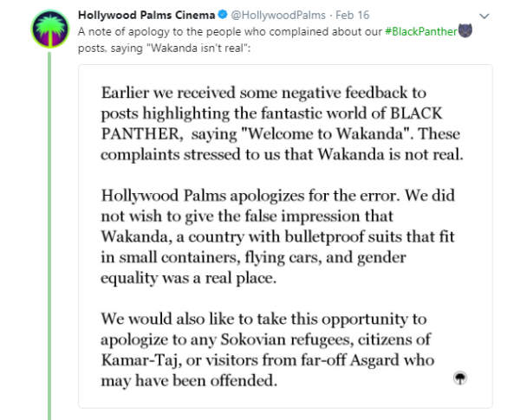520x420 pixels.
Task: Visit the @HollywoodPalms handle link
Action: coord(275,16)
